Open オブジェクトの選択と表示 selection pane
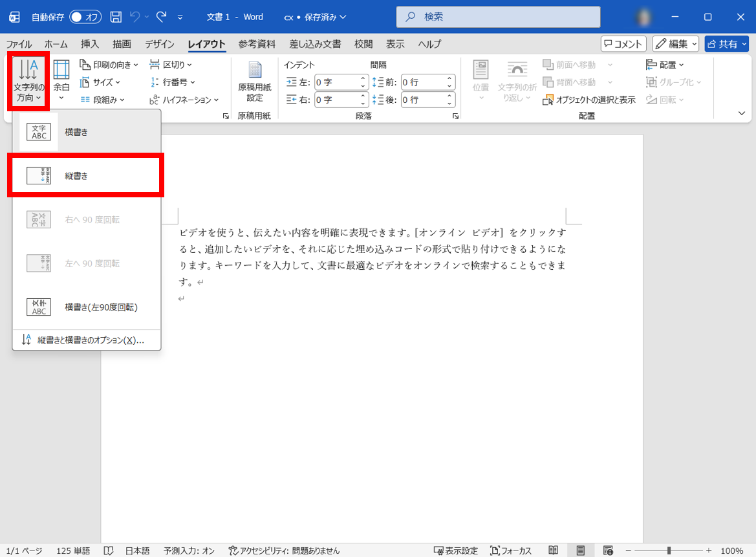This screenshot has height=557, width=756. pyautogui.click(x=589, y=100)
